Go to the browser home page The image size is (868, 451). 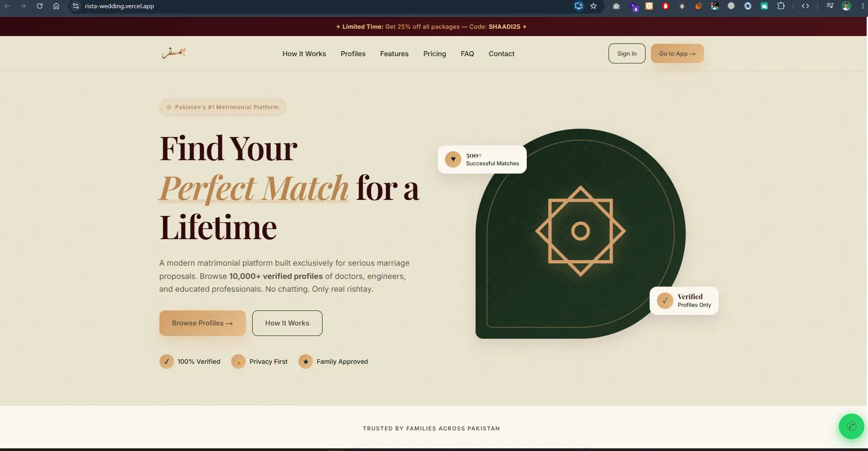click(56, 6)
